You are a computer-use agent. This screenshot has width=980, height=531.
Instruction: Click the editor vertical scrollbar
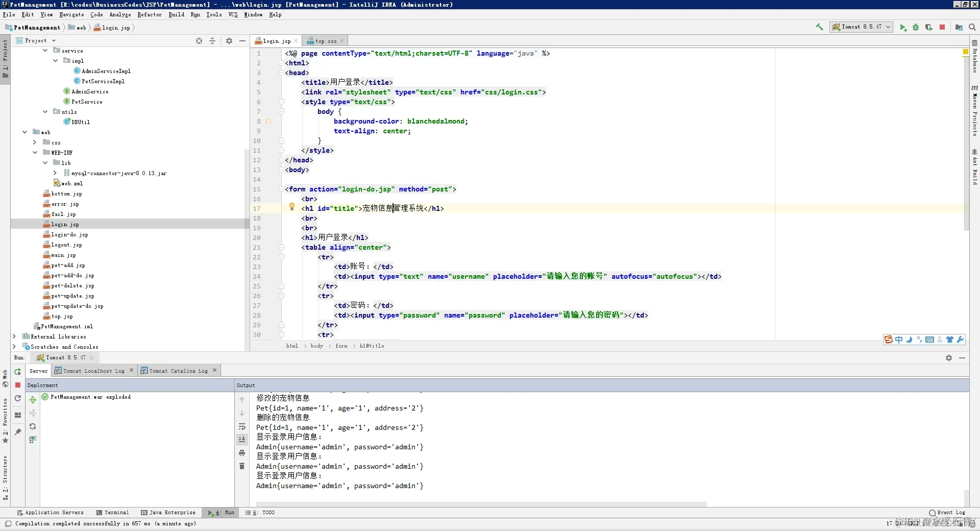(966, 143)
